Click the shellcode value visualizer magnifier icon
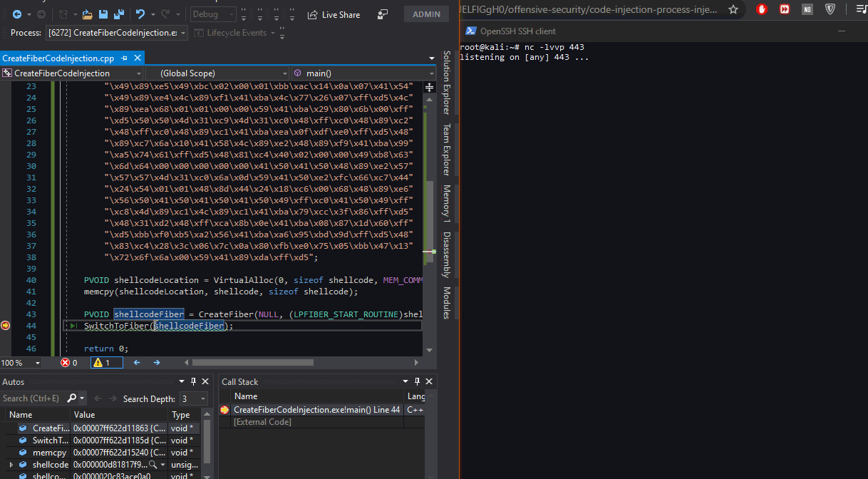868x479 pixels. coord(153,465)
